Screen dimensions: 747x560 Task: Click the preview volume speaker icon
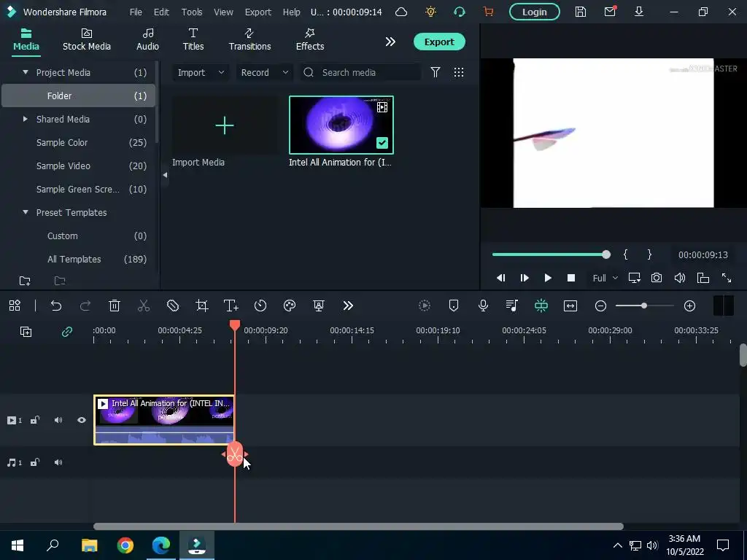[680, 278]
